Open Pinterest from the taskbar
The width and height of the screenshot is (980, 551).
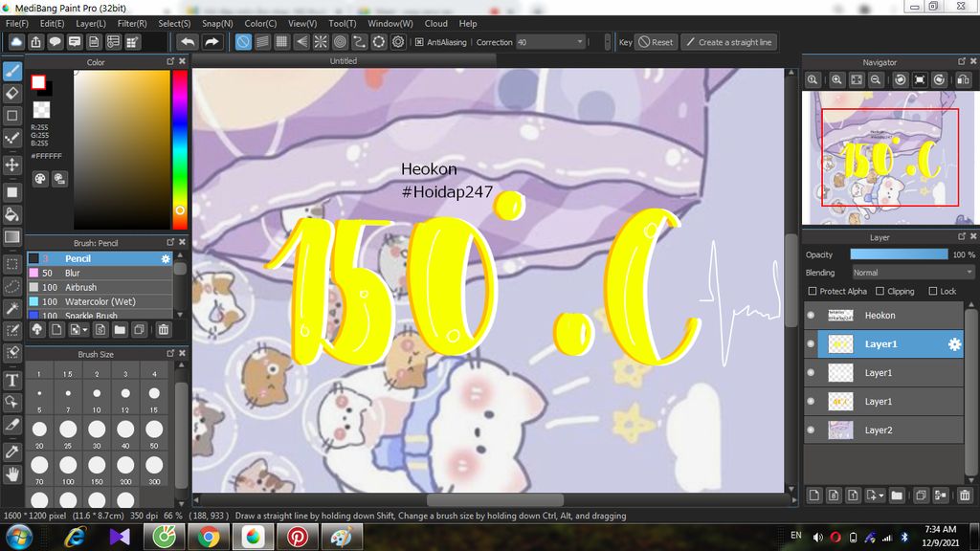(297, 537)
